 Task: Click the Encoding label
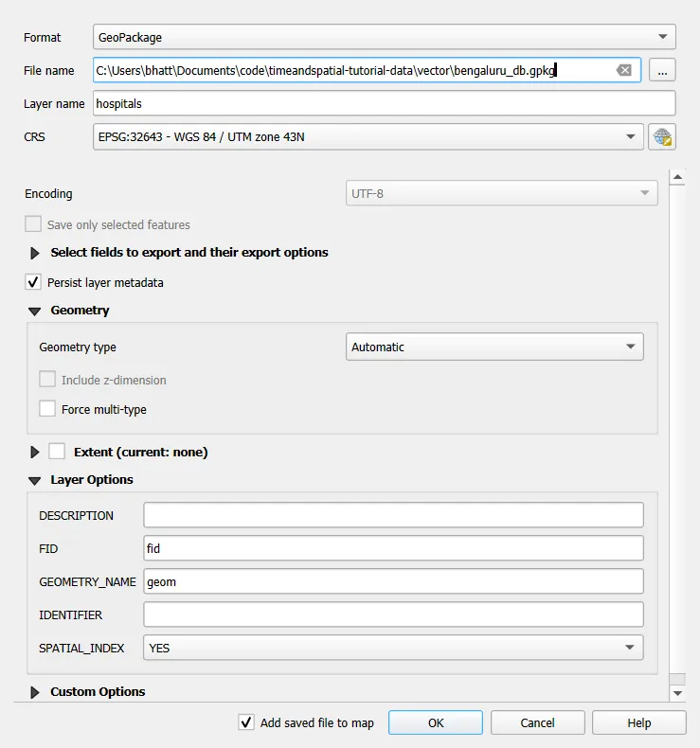(x=48, y=194)
